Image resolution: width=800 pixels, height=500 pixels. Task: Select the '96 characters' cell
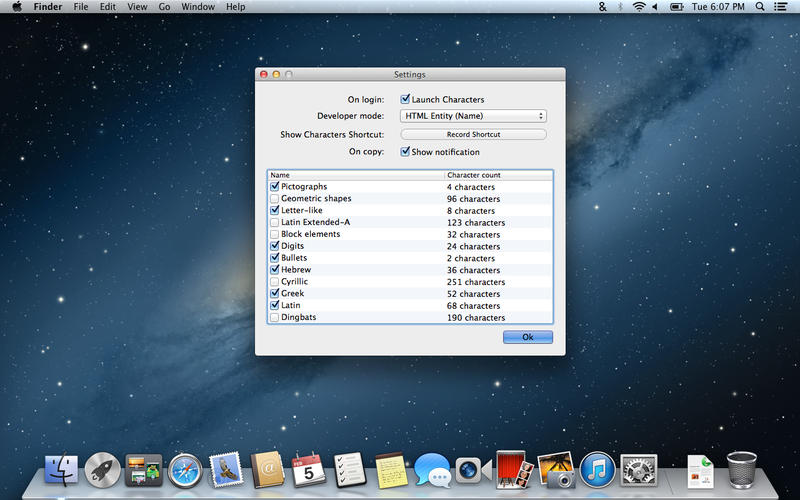tap(473, 199)
